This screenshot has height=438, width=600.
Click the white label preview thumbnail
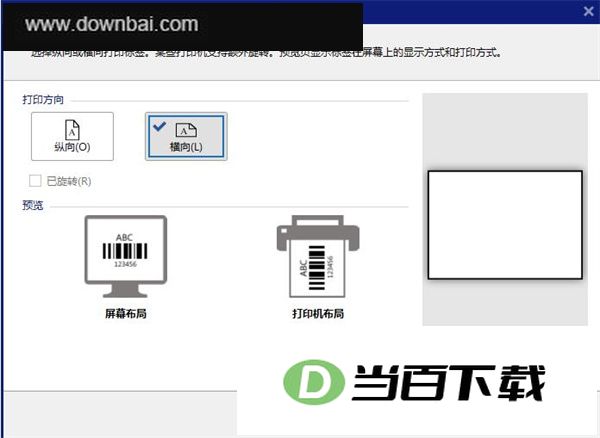click(x=505, y=225)
